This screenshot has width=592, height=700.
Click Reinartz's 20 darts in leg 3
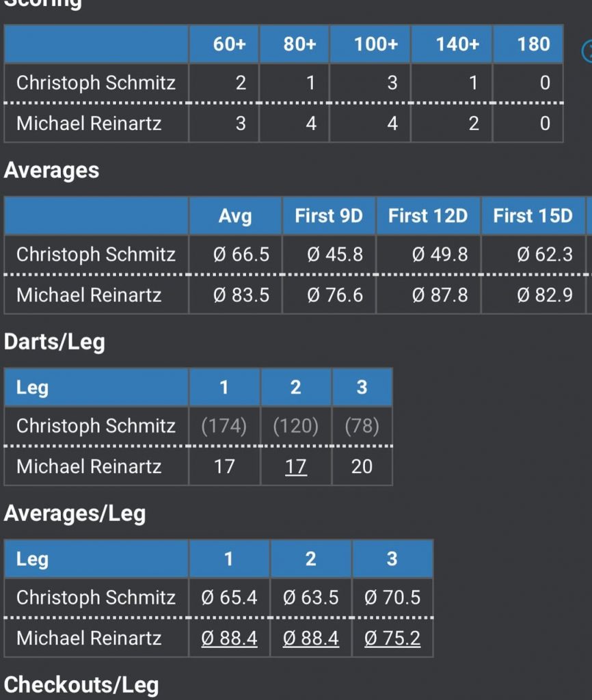pyautogui.click(x=362, y=467)
